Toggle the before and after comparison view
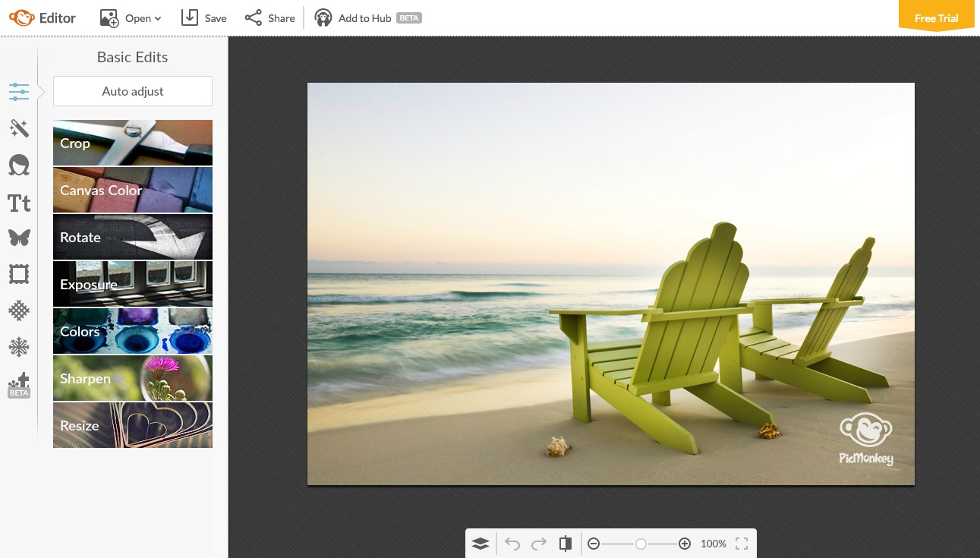Viewport: 980px width, 558px height. [x=566, y=544]
